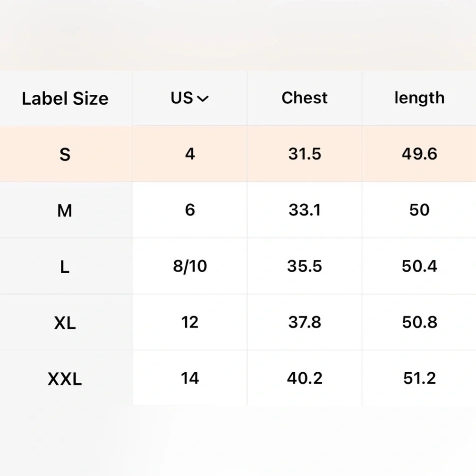Screen dimensions: 476x476
Task: Click the Label Size column header
Action: click(x=65, y=99)
